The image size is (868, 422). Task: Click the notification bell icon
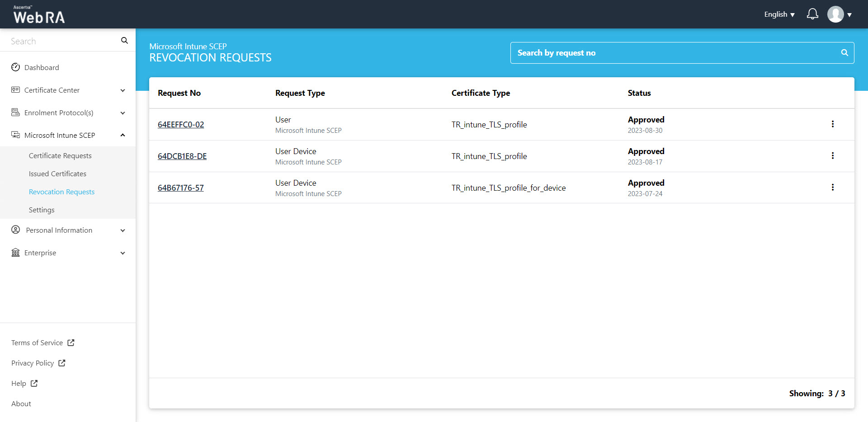coord(812,14)
